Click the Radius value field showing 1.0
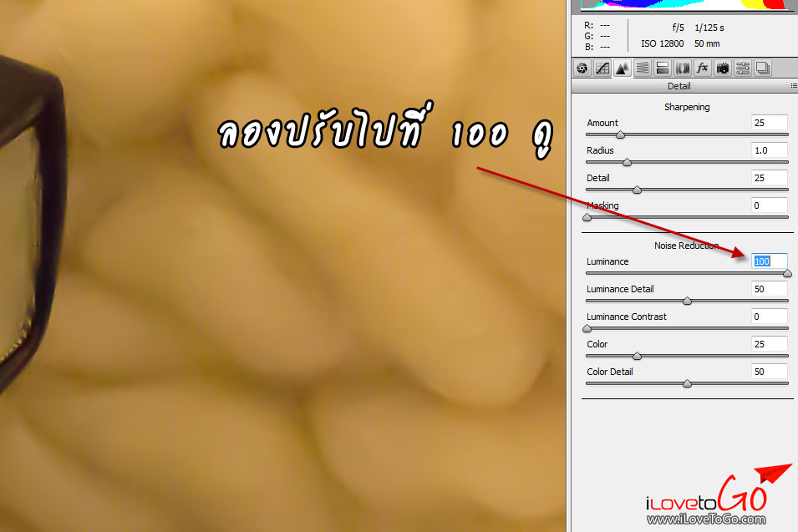This screenshot has width=798, height=532. point(769,150)
